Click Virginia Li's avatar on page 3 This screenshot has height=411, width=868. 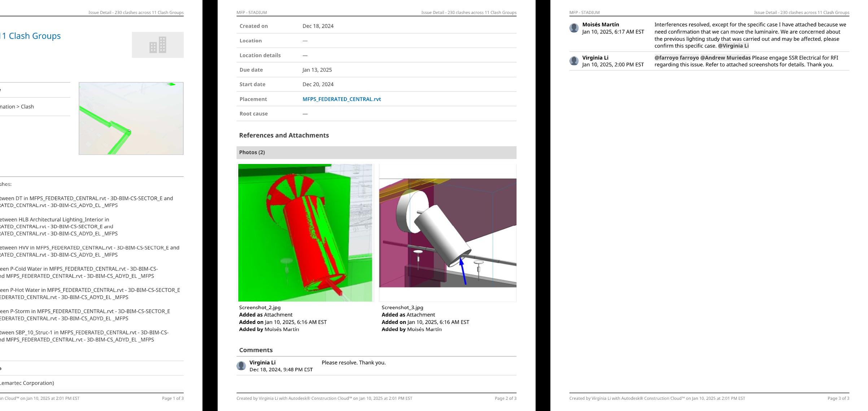[574, 61]
